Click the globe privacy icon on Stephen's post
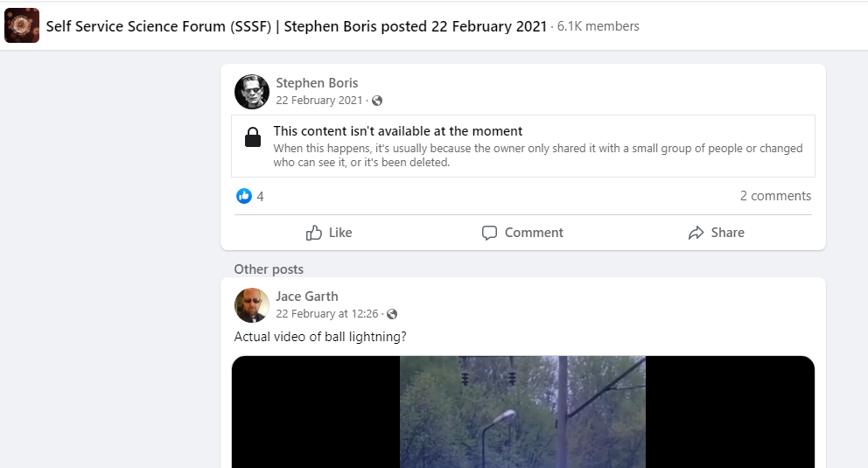This screenshot has height=468, width=868. [377, 101]
